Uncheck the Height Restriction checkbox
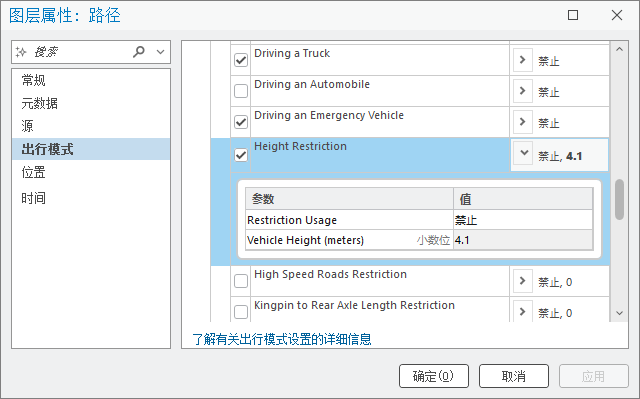Image resolution: width=640 pixels, height=399 pixels. 241,155
